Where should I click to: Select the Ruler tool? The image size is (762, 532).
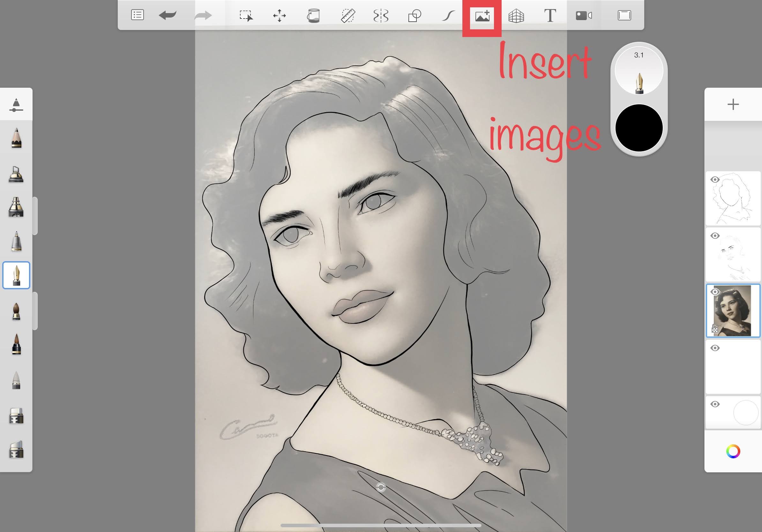[x=348, y=15]
